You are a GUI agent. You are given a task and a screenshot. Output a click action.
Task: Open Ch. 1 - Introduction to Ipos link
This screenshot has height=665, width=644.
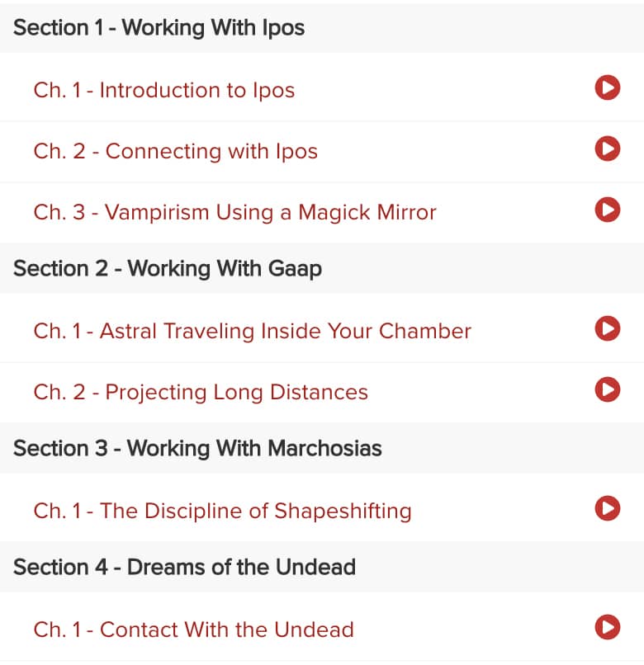(163, 90)
